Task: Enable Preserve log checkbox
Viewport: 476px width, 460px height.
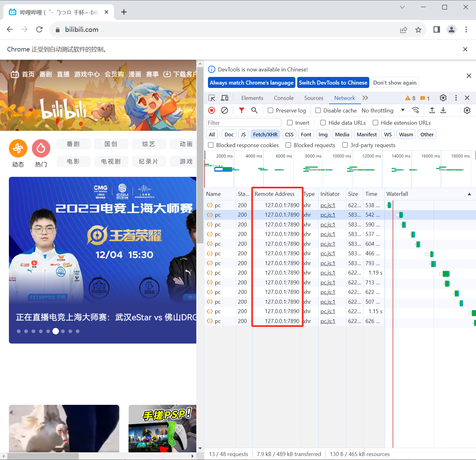Action: point(271,110)
